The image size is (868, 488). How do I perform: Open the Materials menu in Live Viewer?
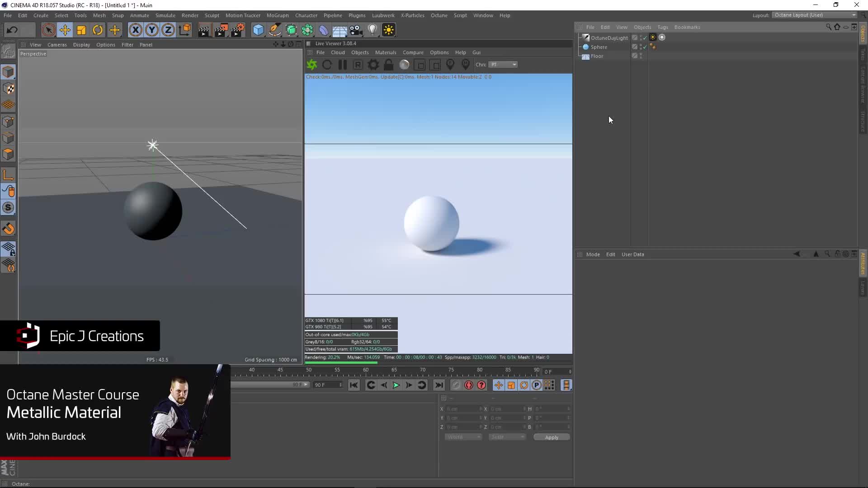(x=386, y=52)
